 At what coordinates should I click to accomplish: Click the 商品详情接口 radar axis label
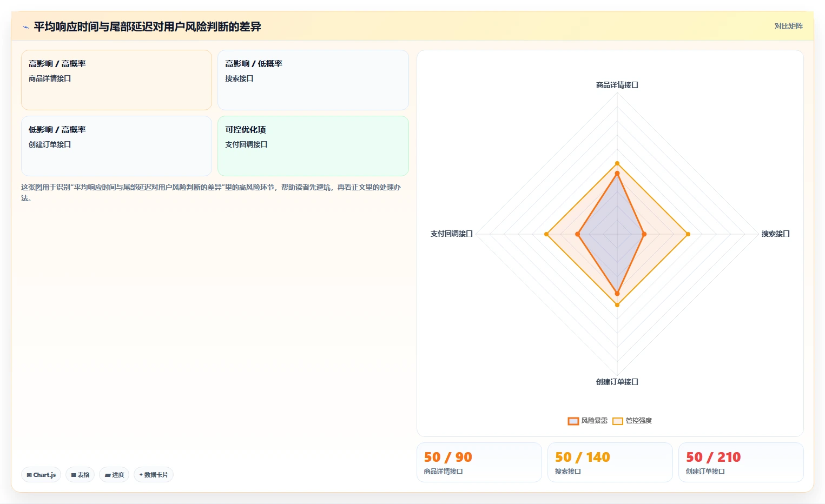point(617,85)
